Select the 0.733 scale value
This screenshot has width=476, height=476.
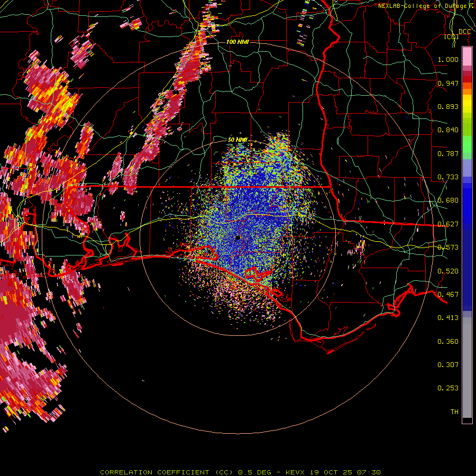tap(448, 177)
